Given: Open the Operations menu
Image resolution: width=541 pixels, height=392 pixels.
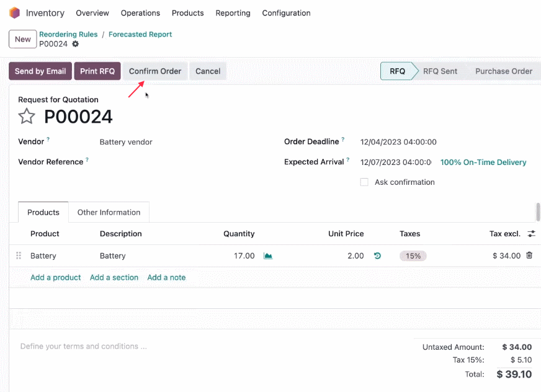Looking at the screenshot, I should coord(140,13).
